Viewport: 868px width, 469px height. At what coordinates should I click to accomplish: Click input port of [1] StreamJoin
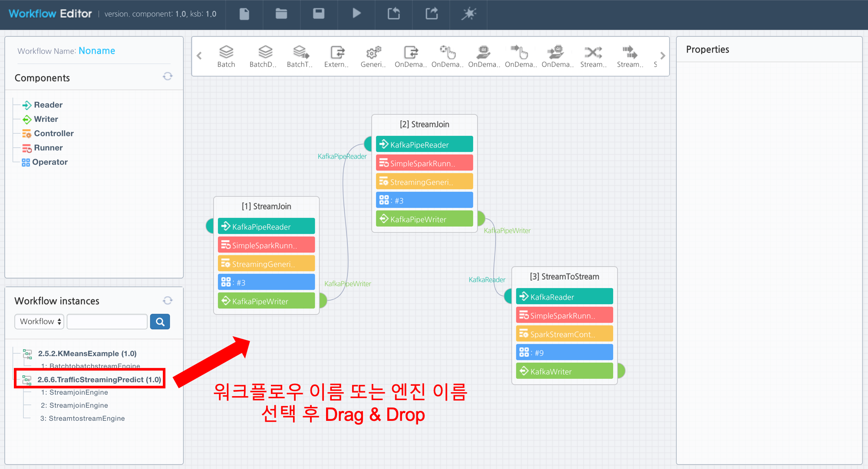pyautogui.click(x=210, y=226)
